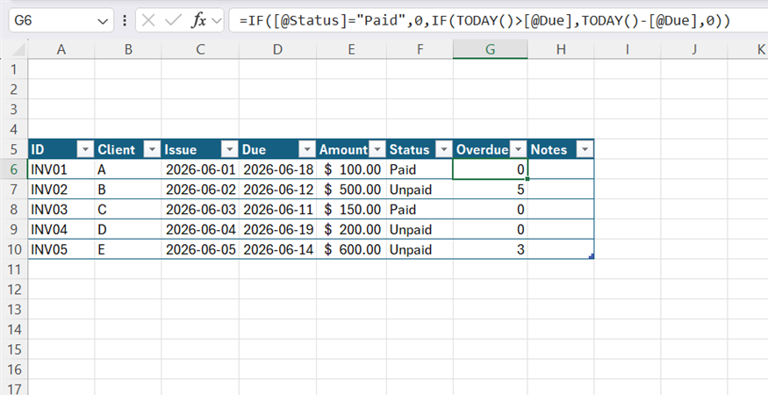Click the issue date 2026-06-05
This screenshot has height=395, width=768.
200,249
